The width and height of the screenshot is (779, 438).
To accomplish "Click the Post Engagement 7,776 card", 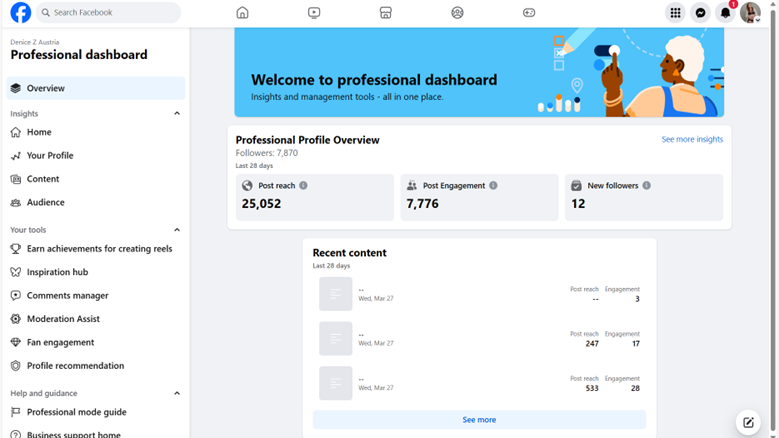I will click(x=479, y=197).
